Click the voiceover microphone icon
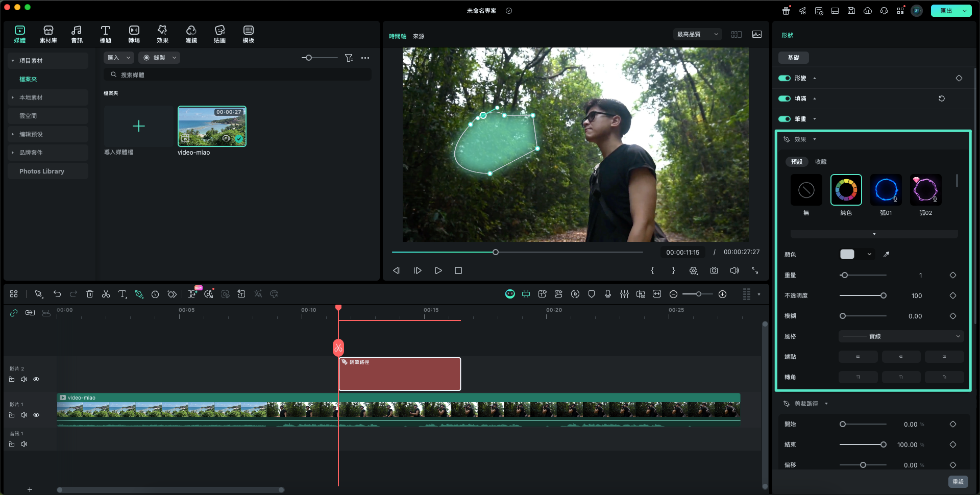The image size is (980, 495). coord(607,294)
